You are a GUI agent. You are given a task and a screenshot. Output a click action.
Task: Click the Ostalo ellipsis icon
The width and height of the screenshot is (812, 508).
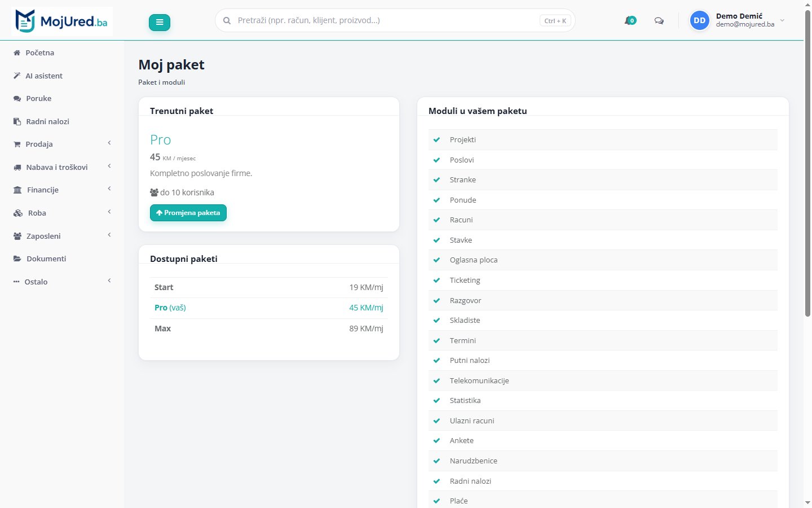click(16, 282)
